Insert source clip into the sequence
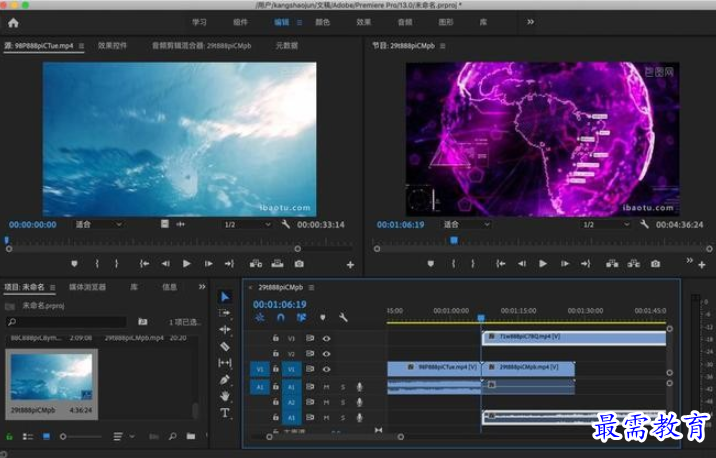This screenshot has width=716, height=458. pyautogui.click(x=256, y=263)
